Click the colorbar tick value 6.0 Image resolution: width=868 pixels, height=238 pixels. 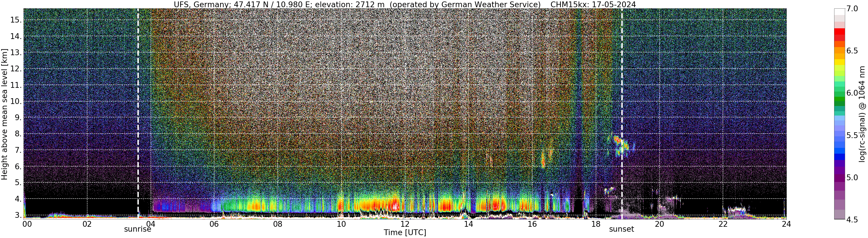coord(852,93)
